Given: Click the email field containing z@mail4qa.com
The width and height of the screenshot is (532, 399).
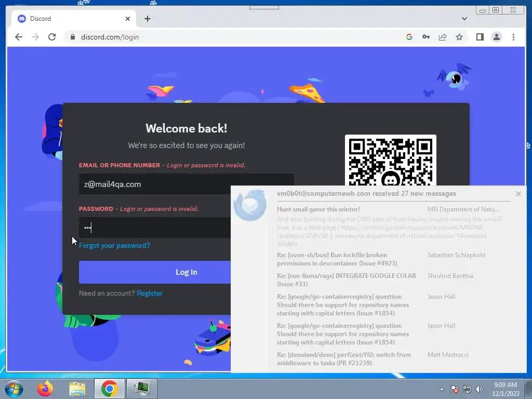Looking at the screenshot, I should point(187,184).
